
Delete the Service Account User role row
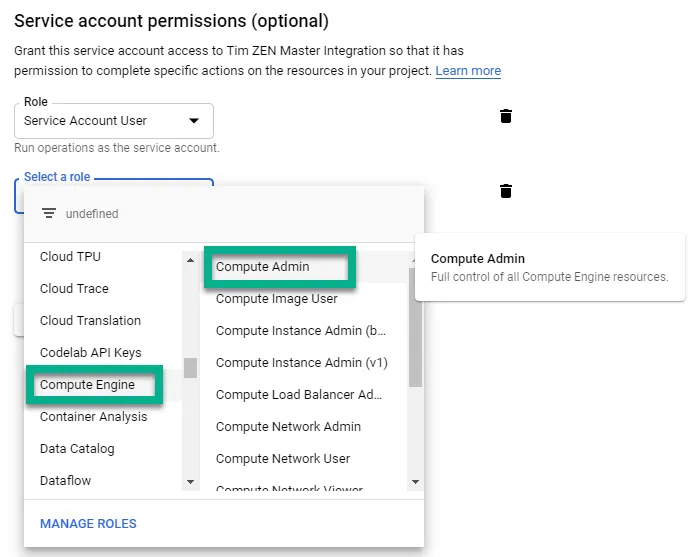pos(506,116)
